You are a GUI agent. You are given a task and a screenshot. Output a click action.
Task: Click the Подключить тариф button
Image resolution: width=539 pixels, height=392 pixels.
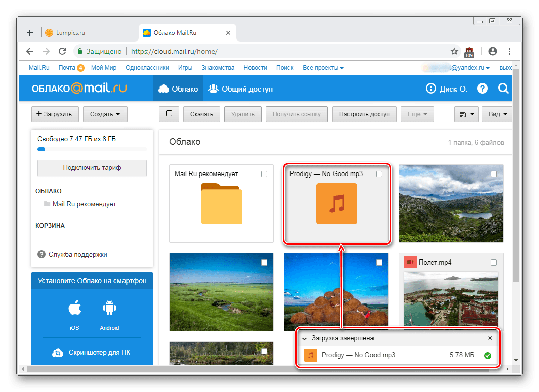click(92, 167)
